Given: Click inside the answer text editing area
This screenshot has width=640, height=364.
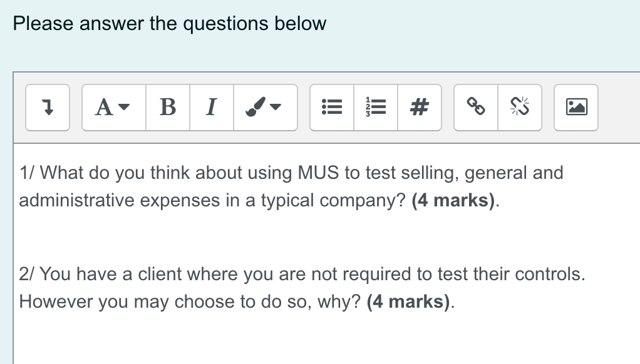Looking at the screenshot, I should [313, 338].
